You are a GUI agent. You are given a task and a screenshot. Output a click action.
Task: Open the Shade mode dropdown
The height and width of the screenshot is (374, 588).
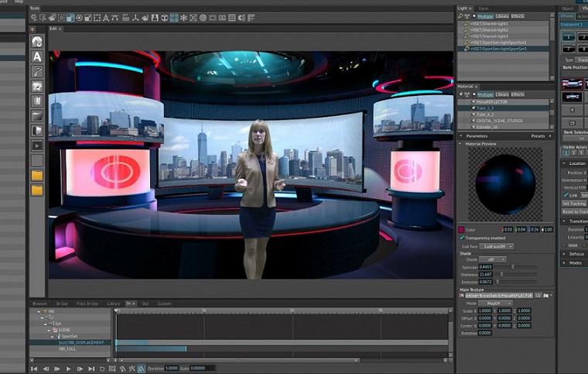(x=491, y=259)
